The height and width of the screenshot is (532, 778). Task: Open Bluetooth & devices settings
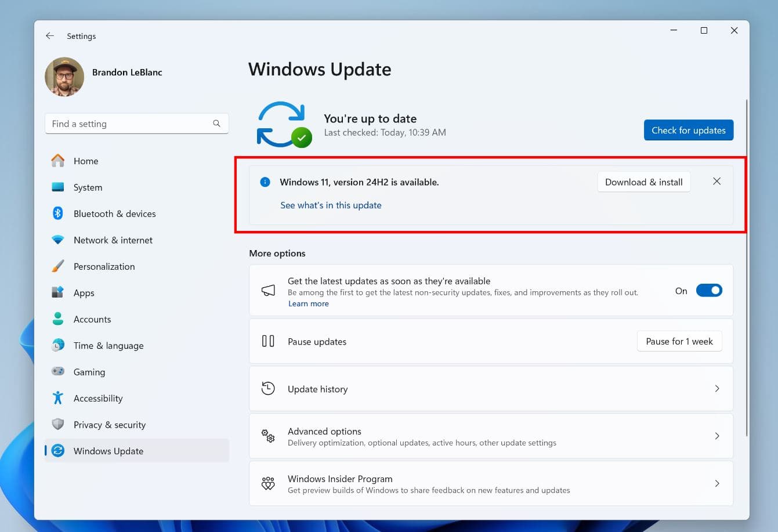pos(114,213)
